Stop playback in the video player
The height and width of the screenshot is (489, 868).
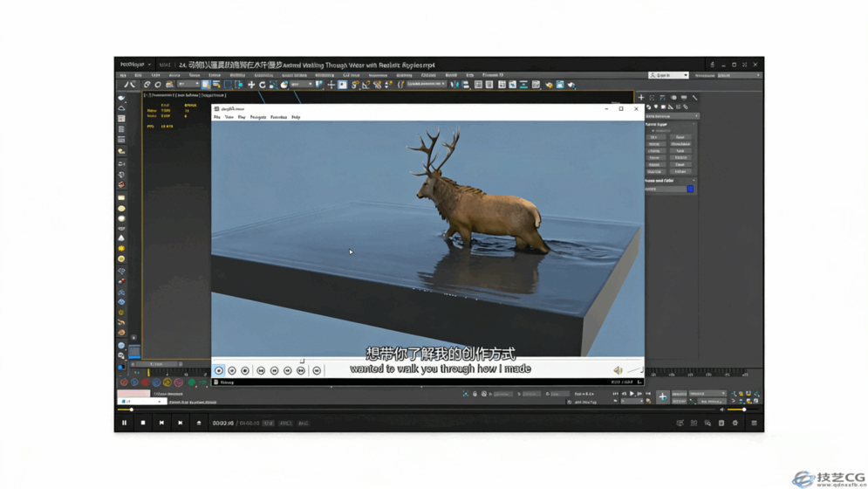(143, 423)
